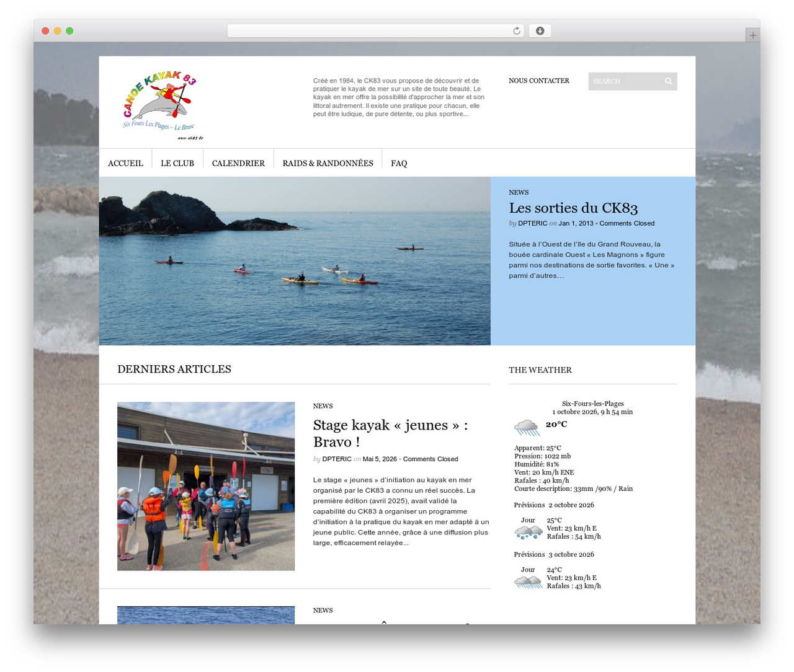The height and width of the screenshot is (672, 794).
Task: Click the browser address bar
Action: (376, 31)
